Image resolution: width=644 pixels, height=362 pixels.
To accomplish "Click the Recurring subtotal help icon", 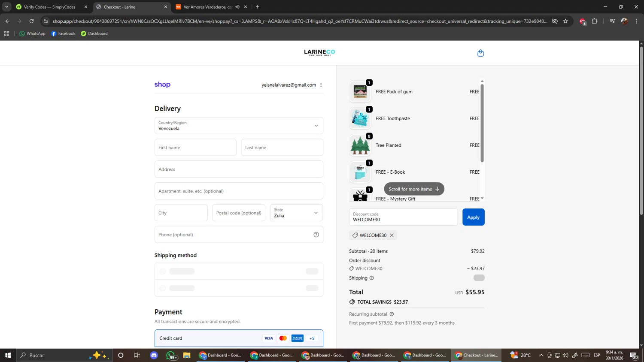I will 392,314.
